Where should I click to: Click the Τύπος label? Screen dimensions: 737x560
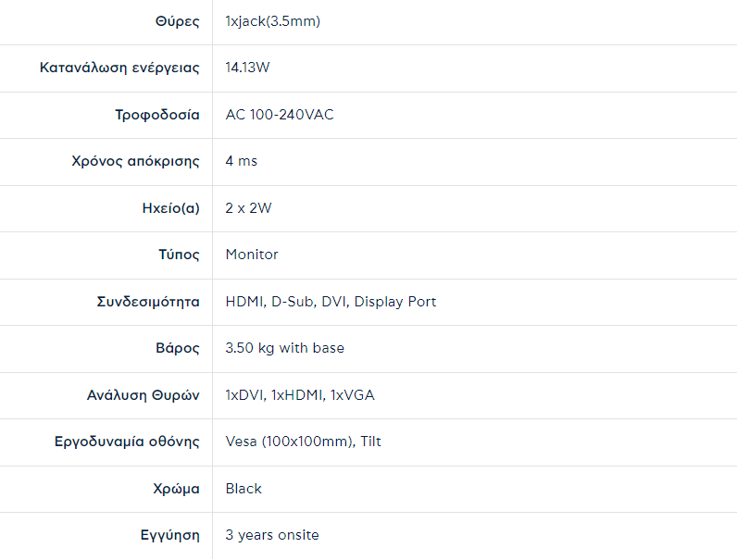[179, 255]
